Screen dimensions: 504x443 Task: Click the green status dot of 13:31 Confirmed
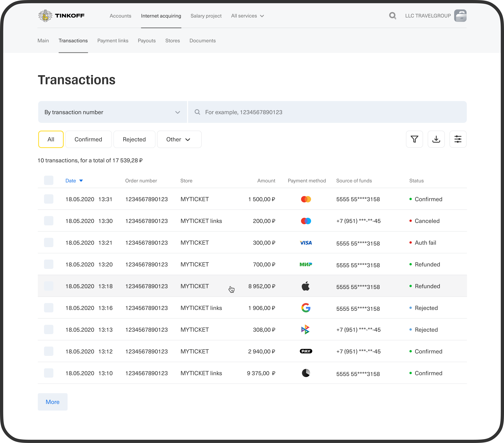pyautogui.click(x=411, y=199)
